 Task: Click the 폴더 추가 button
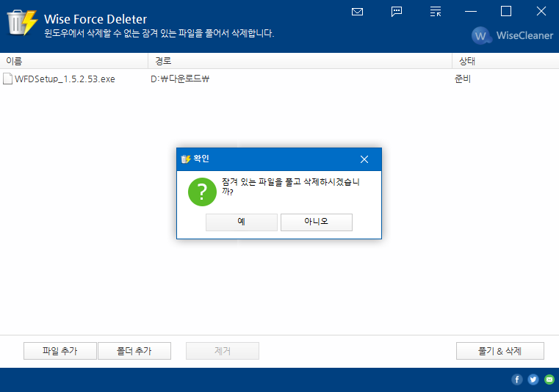pyautogui.click(x=134, y=351)
